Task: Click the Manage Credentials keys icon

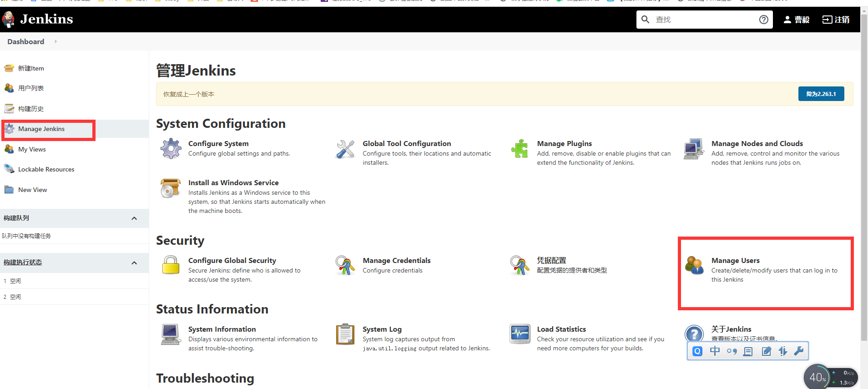Action: (x=345, y=265)
